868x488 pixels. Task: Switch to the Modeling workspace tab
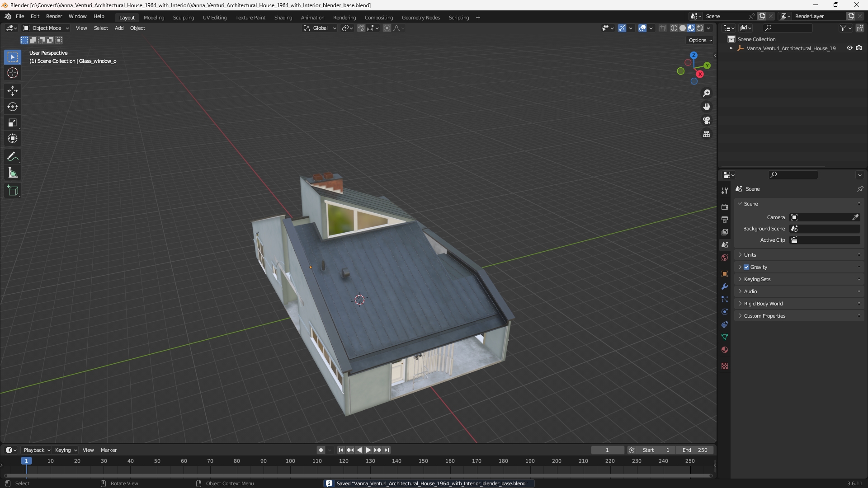pos(154,18)
